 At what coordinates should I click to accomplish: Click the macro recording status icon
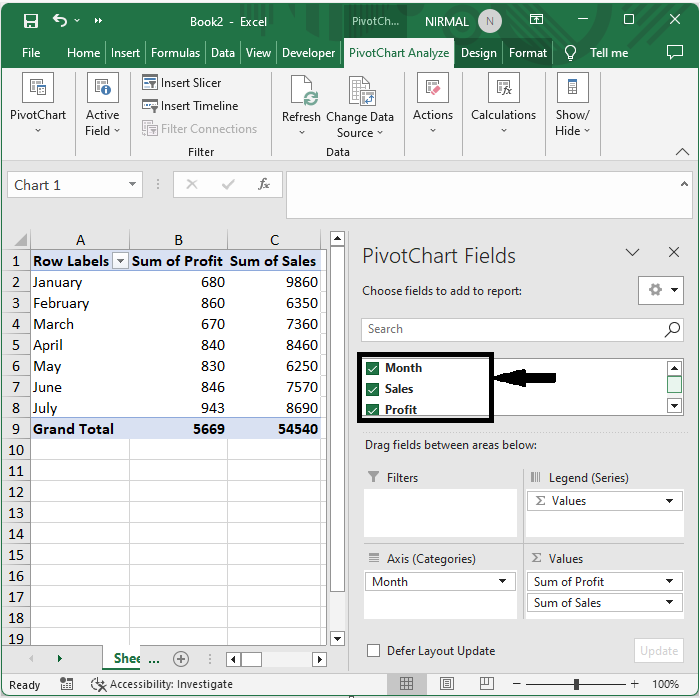67,683
